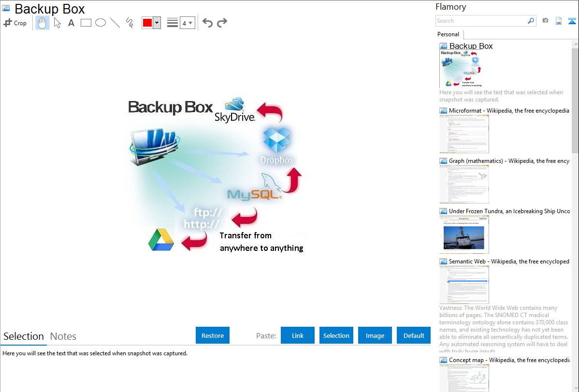Click the Under Frozen Tundra title
The image size is (579, 392).
(509, 211)
